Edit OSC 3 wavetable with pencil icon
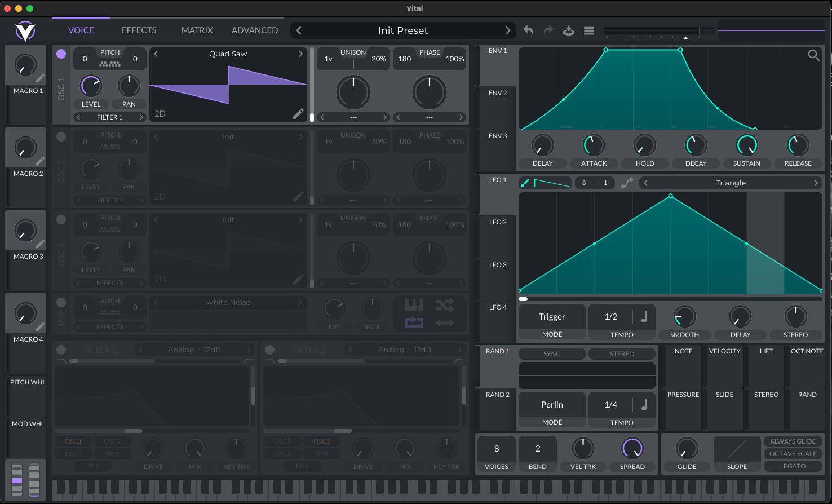 (298, 280)
